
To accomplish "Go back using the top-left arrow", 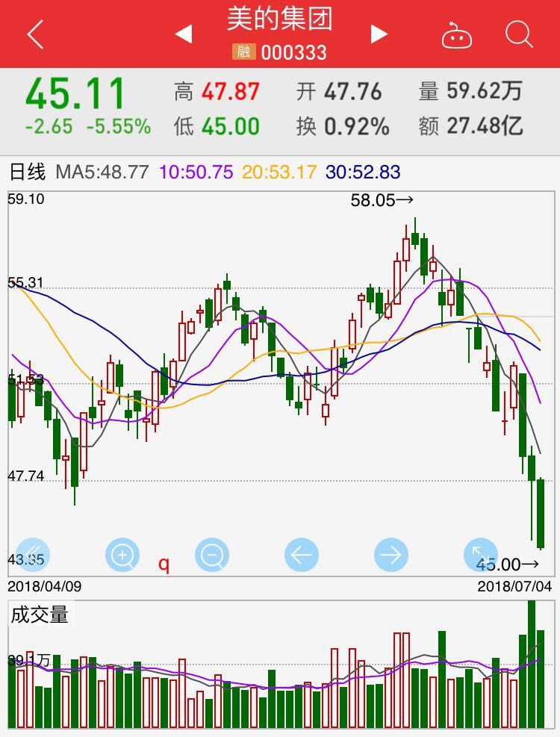I will click(x=35, y=34).
